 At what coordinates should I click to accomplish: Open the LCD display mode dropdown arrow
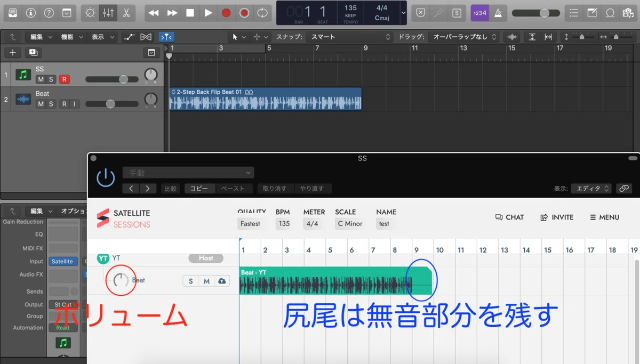click(403, 13)
